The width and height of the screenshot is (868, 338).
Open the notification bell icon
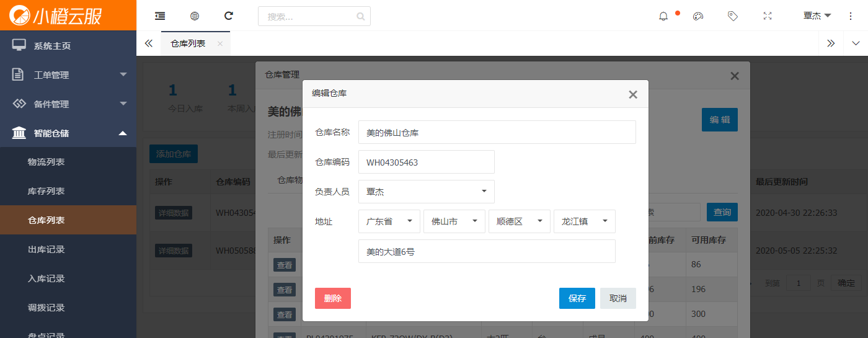pos(663,16)
